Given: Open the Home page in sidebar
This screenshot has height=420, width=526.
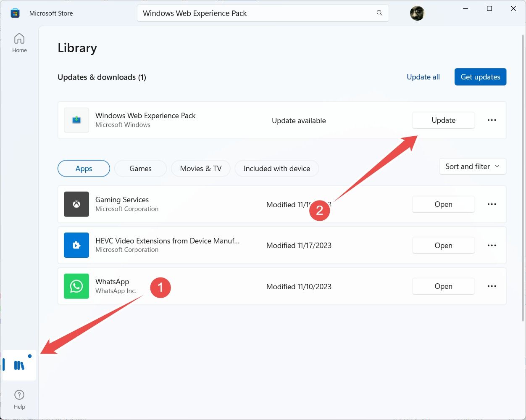Looking at the screenshot, I should point(19,43).
